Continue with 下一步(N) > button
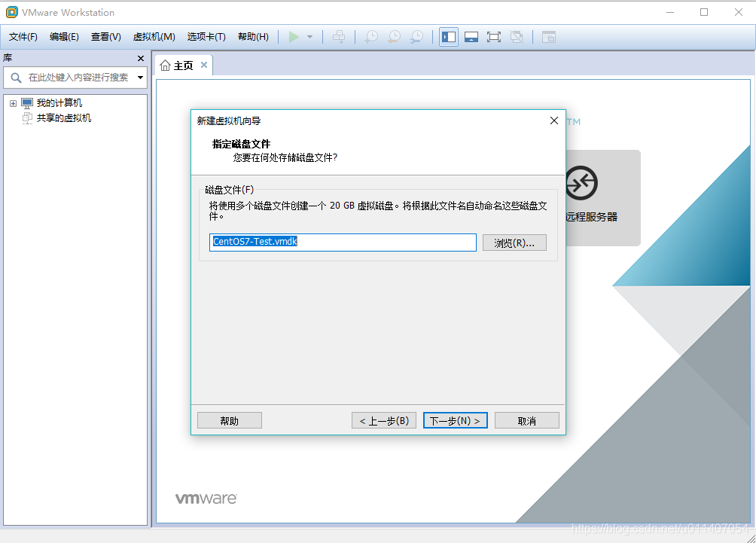This screenshot has height=543, width=756. pyautogui.click(x=455, y=420)
